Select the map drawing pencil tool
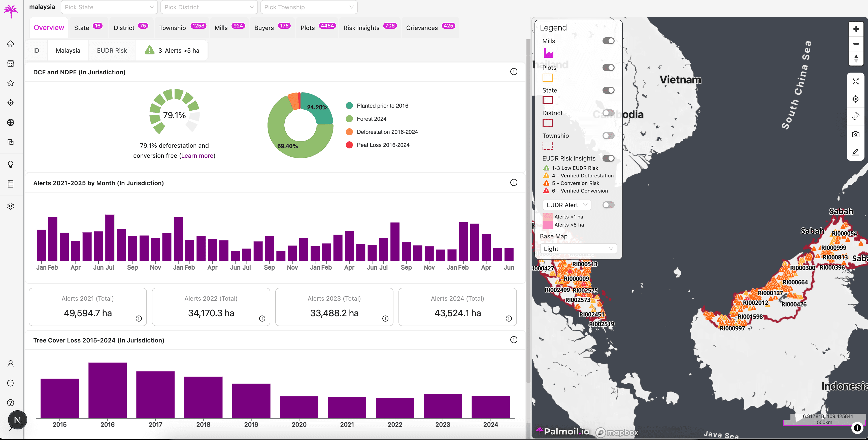 click(856, 152)
